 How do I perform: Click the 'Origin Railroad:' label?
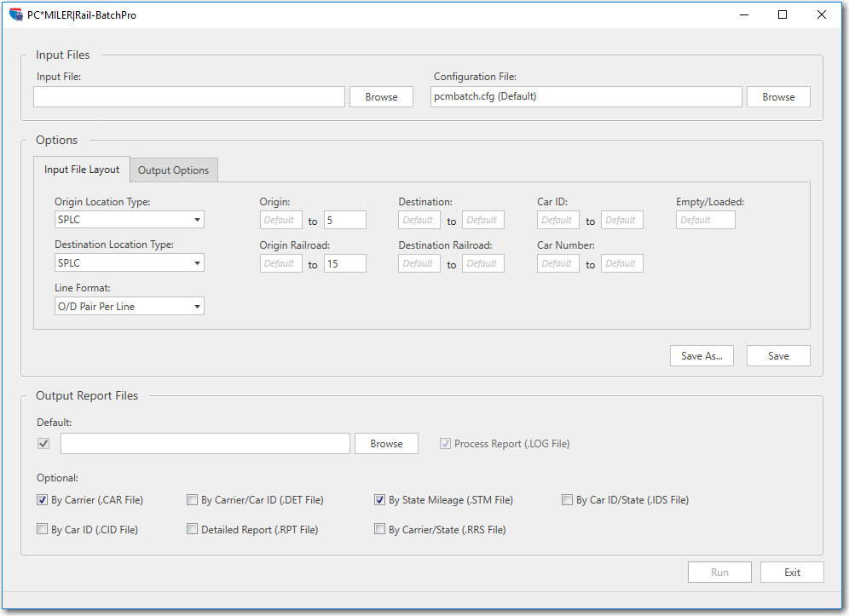[x=295, y=245]
